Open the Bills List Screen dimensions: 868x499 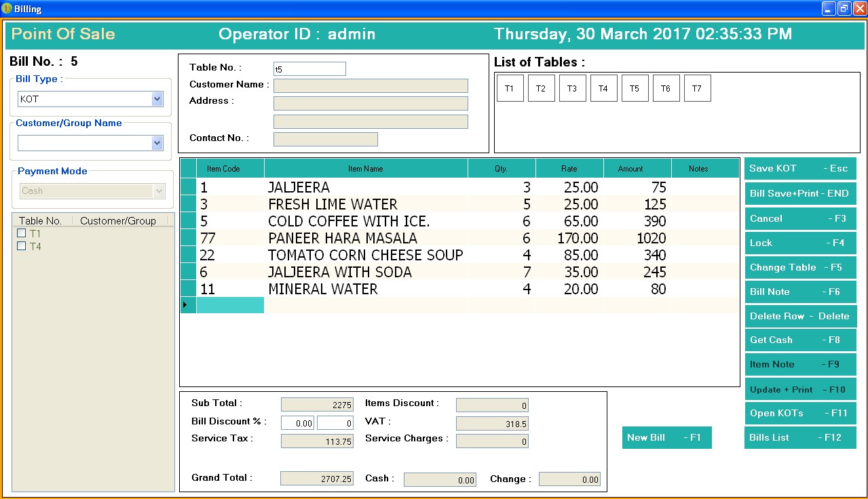pos(799,437)
